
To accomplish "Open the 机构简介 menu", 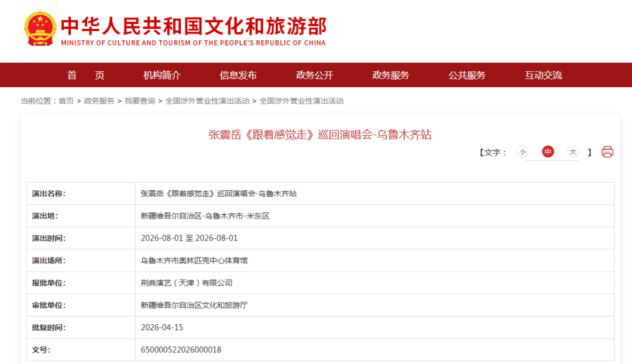I will (x=162, y=75).
